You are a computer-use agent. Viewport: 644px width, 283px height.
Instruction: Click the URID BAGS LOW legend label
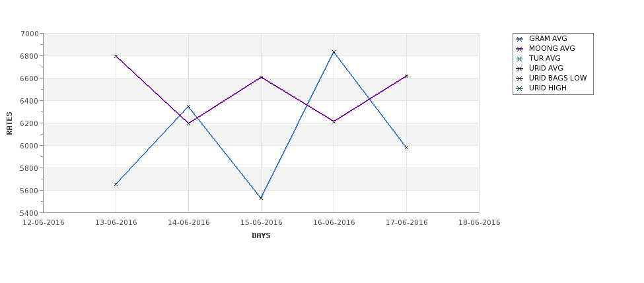[x=557, y=78]
